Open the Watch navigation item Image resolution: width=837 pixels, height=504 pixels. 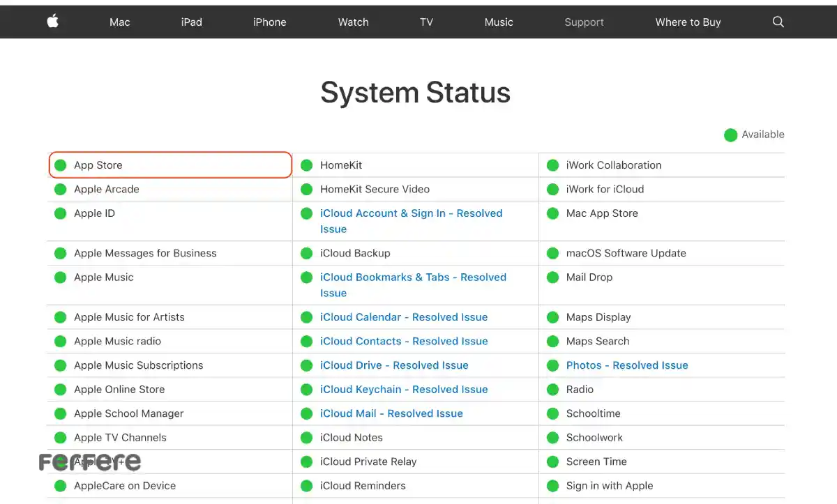(x=354, y=22)
